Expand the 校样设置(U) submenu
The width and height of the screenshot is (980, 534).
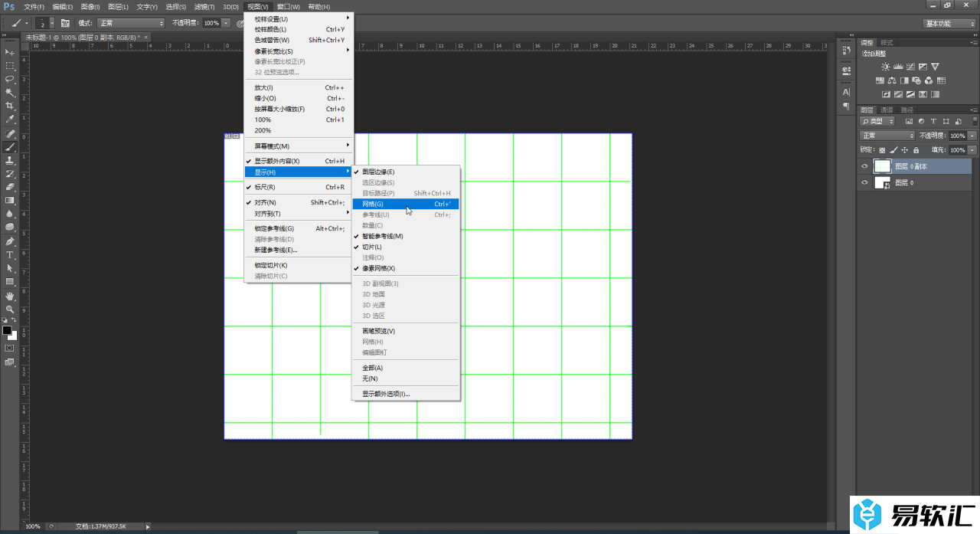click(x=299, y=18)
